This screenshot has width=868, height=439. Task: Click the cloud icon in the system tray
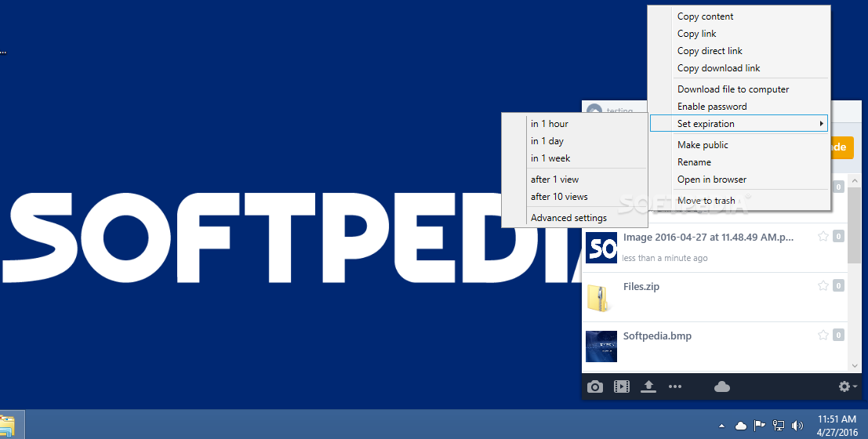click(740, 426)
